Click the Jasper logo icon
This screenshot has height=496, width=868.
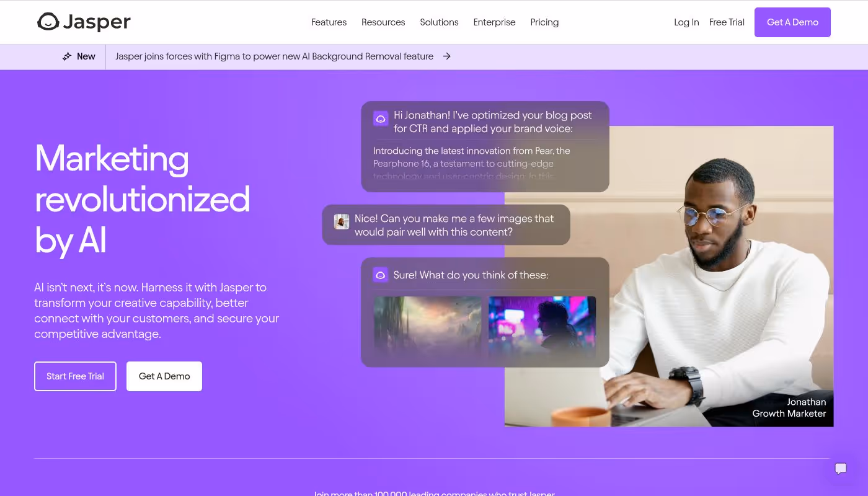(x=48, y=22)
